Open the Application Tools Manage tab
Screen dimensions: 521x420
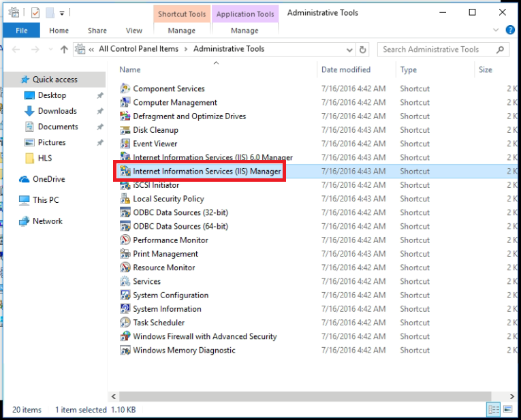pyautogui.click(x=244, y=31)
